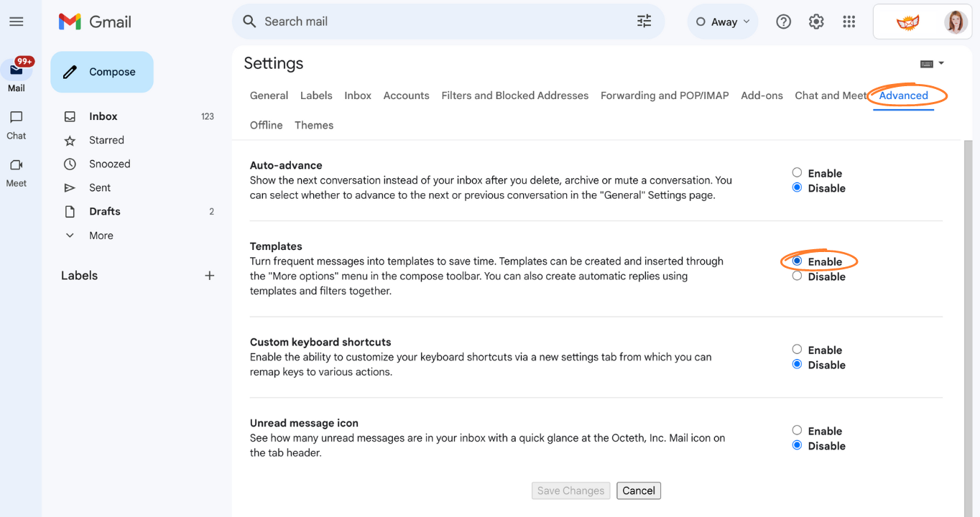Open the Away status dropdown

pyautogui.click(x=723, y=21)
